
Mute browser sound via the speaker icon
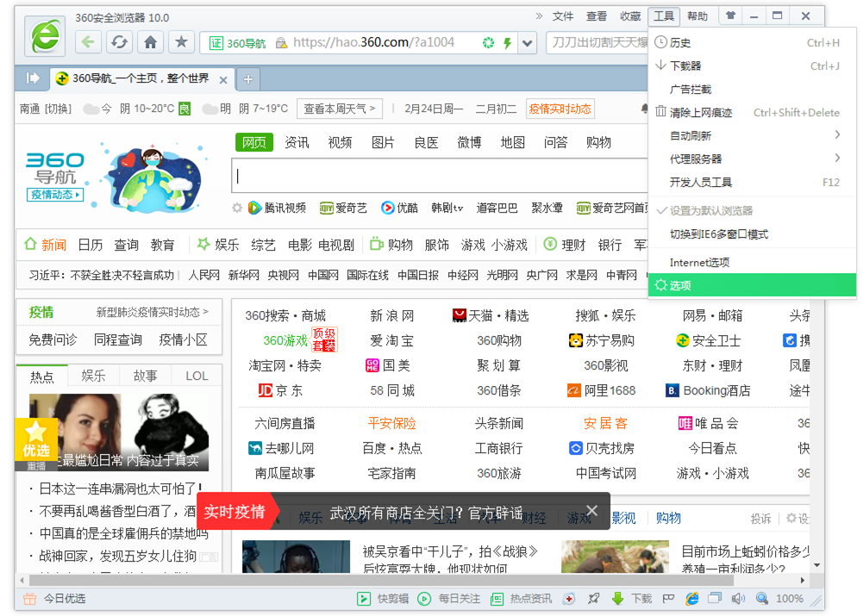pos(737,599)
